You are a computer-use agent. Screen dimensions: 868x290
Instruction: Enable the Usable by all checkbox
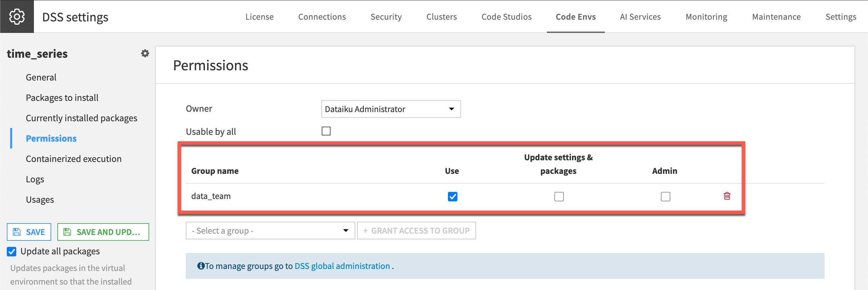tap(326, 131)
